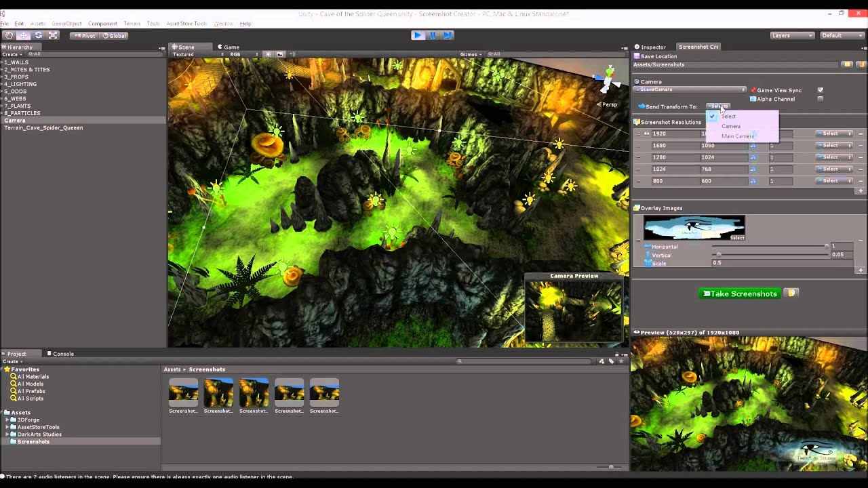Image resolution: width=868 pixels, height=488 pixels.
Task: Open the Send Transform To dropdown button
Action: pos(718,106)
